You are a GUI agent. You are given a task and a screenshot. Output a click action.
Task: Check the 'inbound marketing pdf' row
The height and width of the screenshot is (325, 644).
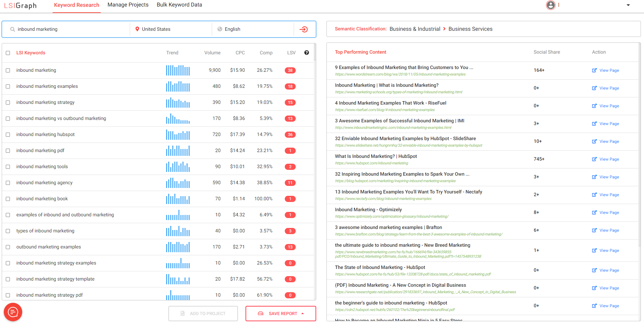8,151
